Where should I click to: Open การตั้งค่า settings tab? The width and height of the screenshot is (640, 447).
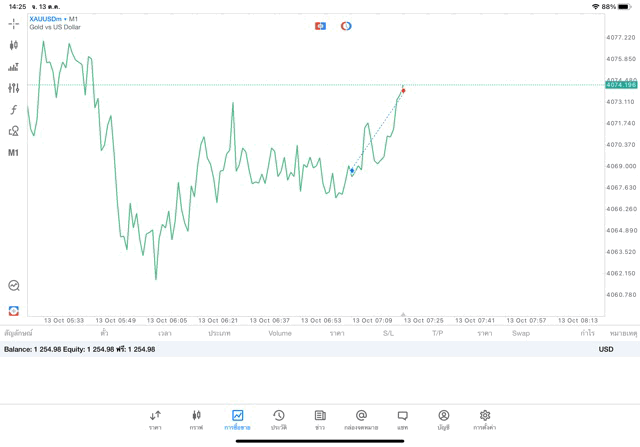485,419
